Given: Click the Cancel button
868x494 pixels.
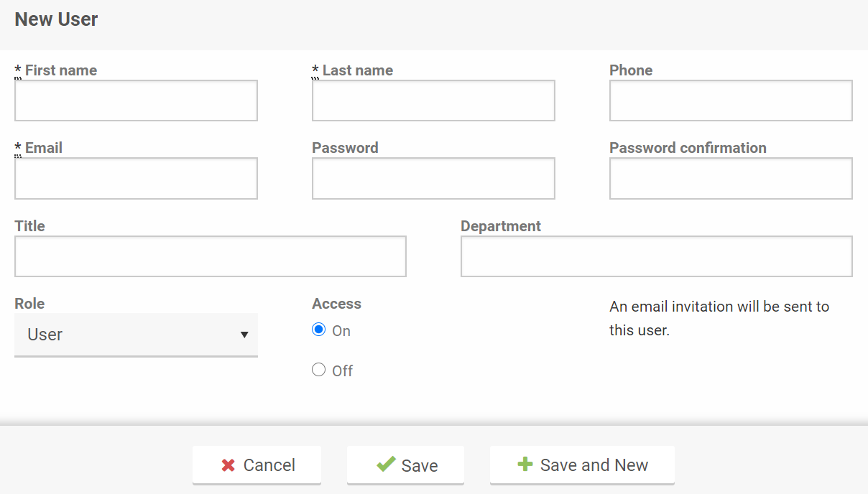Looking at the screenshot, I should [x=257, y=465].
